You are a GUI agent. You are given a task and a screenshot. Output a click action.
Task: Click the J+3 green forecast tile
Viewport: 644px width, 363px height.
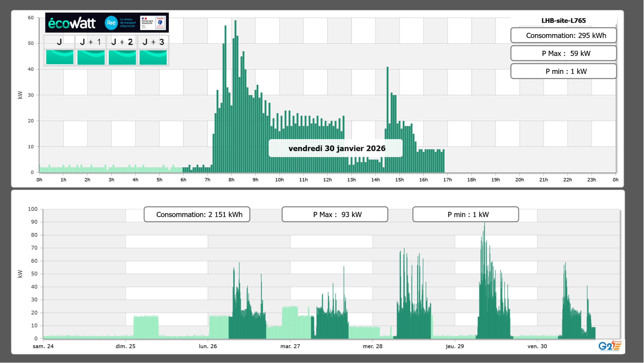click(x=153, y=57)
